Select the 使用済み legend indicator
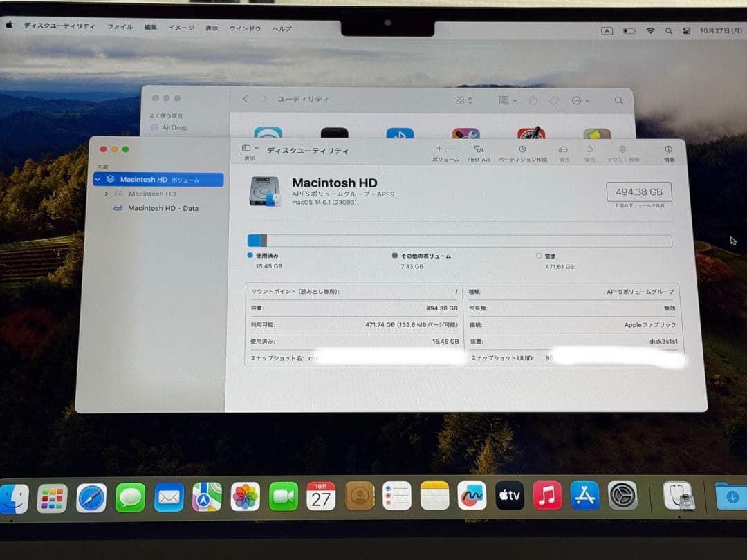 click(249, 255)
